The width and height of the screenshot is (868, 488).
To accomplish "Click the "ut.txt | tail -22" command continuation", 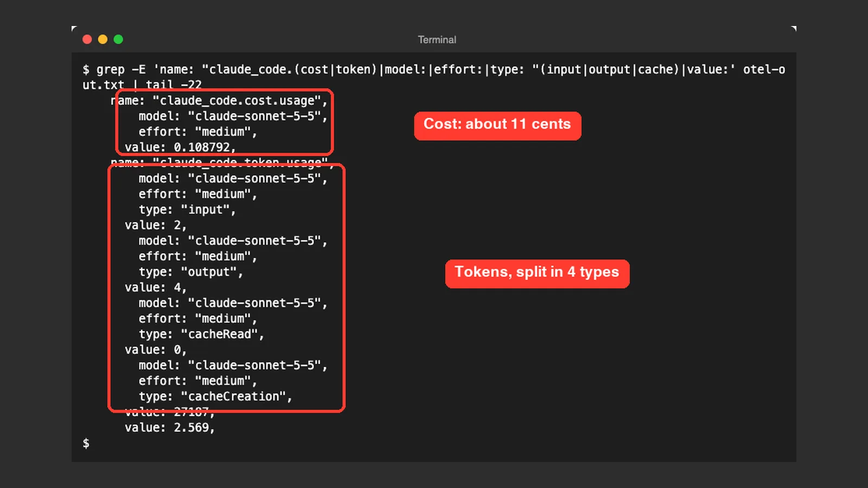I will click(142, 85).
